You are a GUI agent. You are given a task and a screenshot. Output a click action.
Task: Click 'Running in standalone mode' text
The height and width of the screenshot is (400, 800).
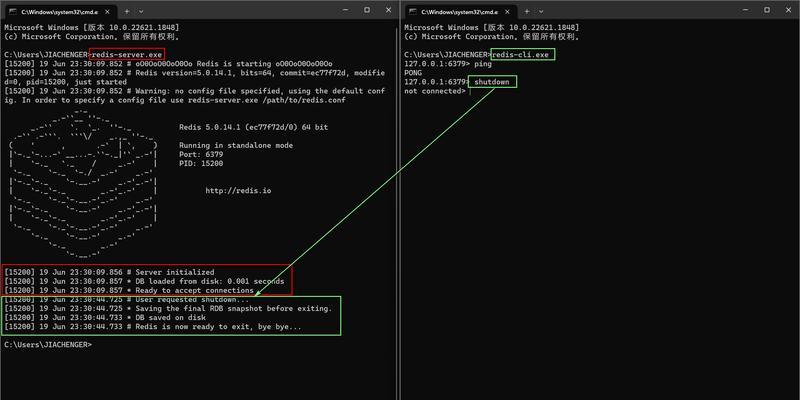tap(236, 145)
